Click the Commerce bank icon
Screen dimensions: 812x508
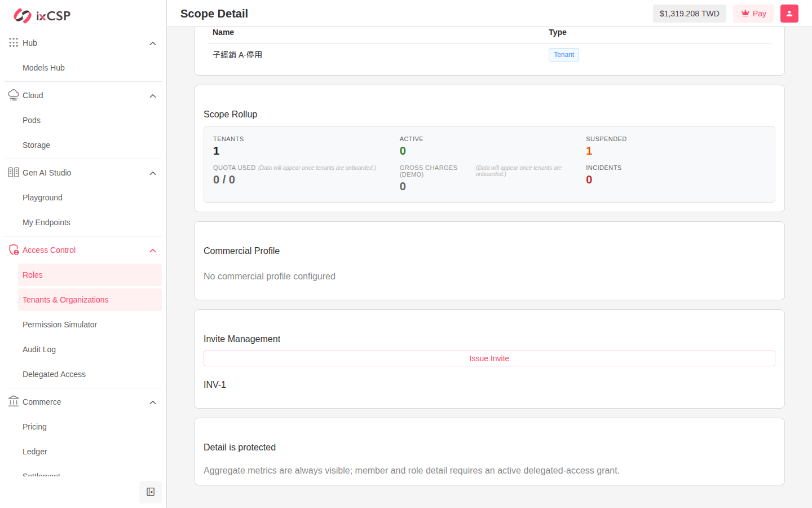[14, 402]
